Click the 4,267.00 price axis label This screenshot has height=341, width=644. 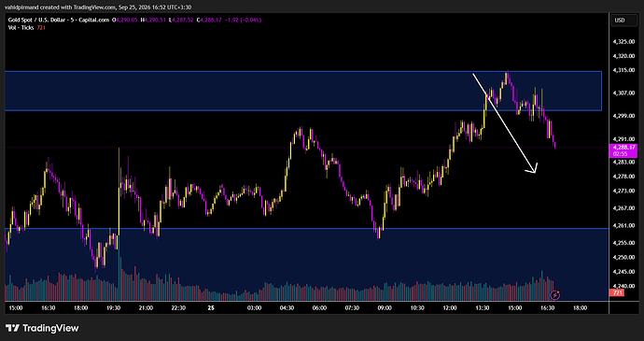point(623,208)
